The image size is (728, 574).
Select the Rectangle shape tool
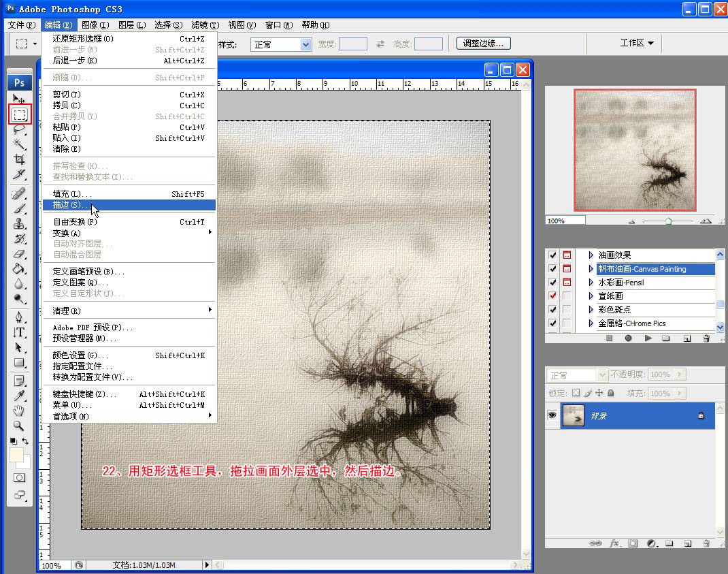(18, 362)
